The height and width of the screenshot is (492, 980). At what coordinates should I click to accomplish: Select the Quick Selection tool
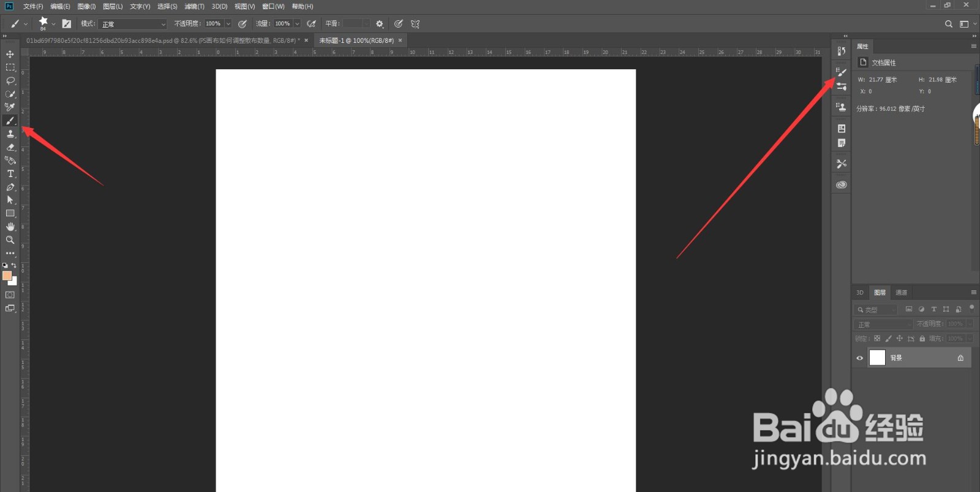(10, 94)
